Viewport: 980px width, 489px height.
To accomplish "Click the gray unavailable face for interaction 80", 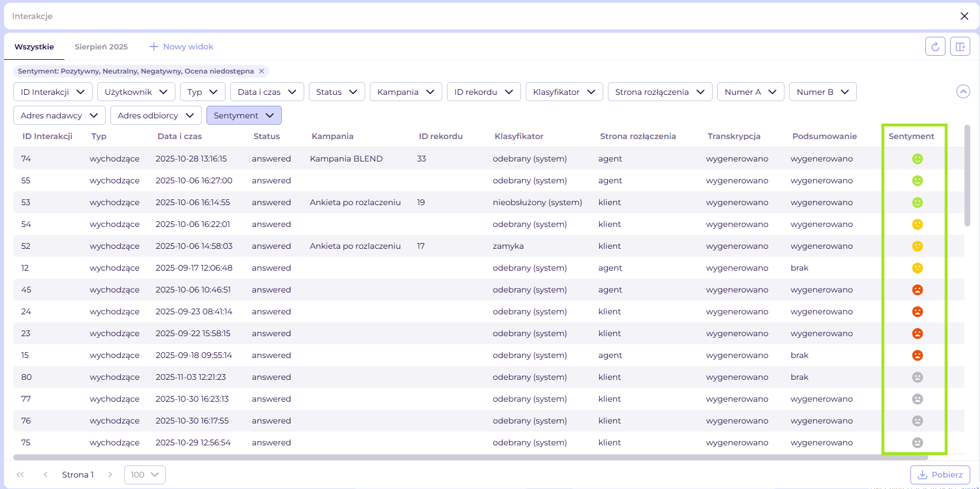I will [917, 377].
